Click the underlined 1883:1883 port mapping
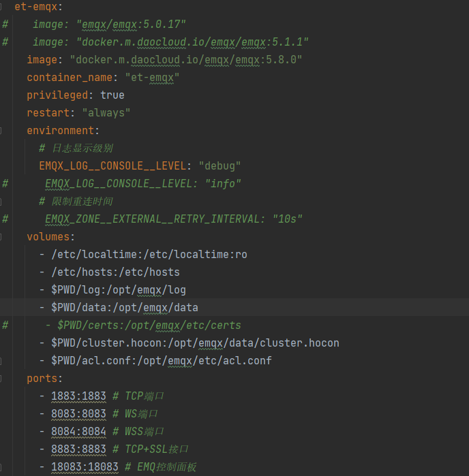This screenshot has width=469, height=476. tap(78, 396)
